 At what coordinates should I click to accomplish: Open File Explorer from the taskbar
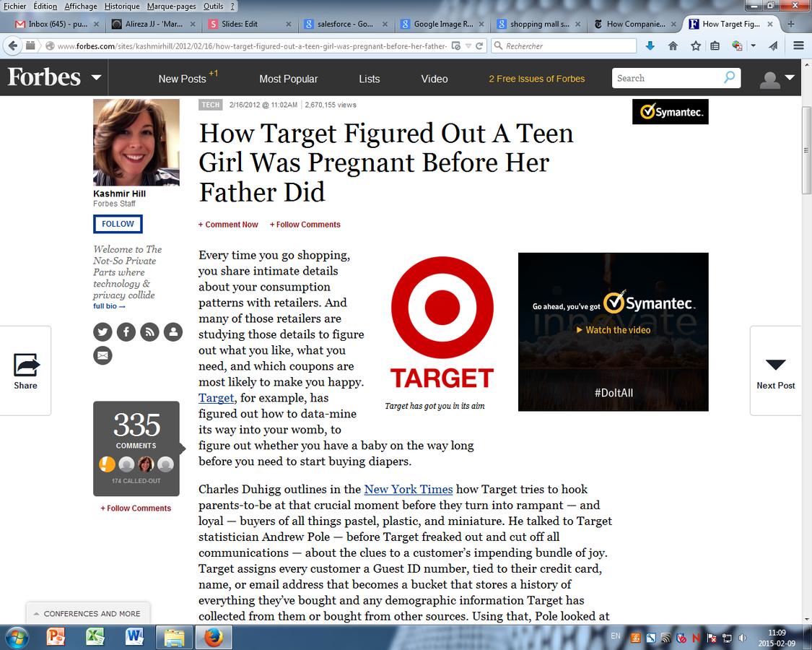(x=174, y=637)
